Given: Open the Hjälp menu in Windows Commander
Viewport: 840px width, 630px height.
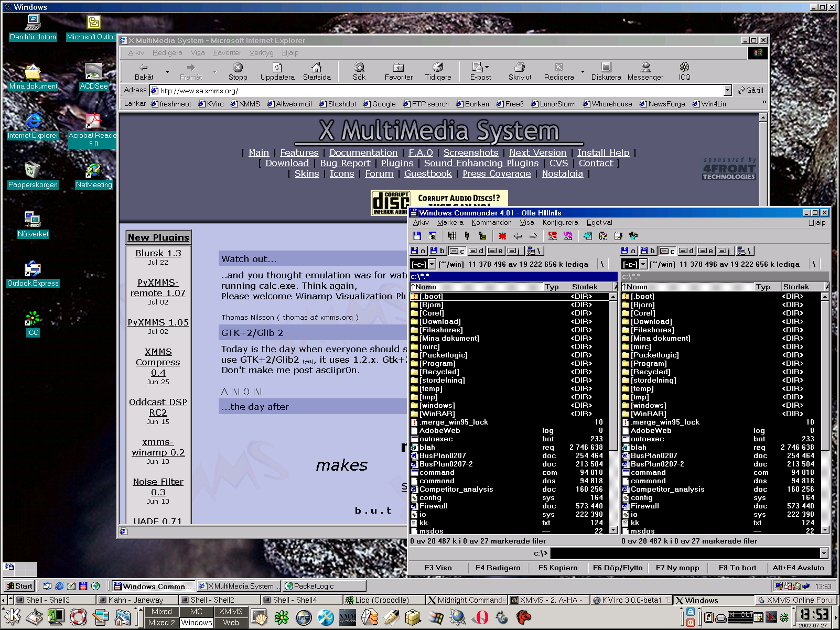Looking at the screenshot, I should (817, 222).
